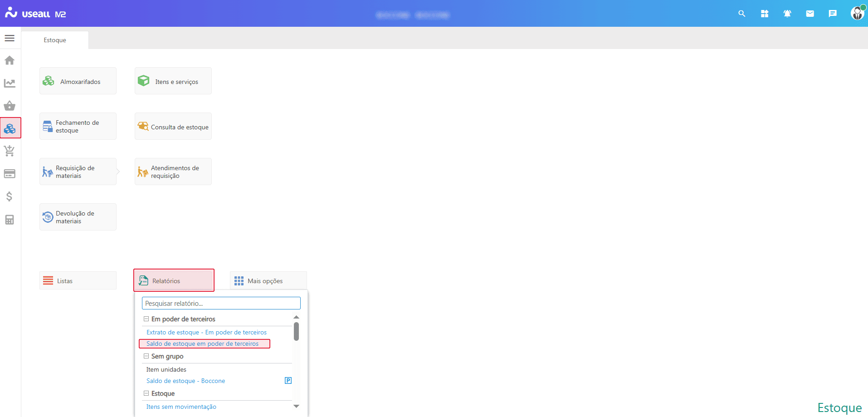868x417 pixels.
Task: Open the Relatórios menu
Action: (x=174, y=281)
